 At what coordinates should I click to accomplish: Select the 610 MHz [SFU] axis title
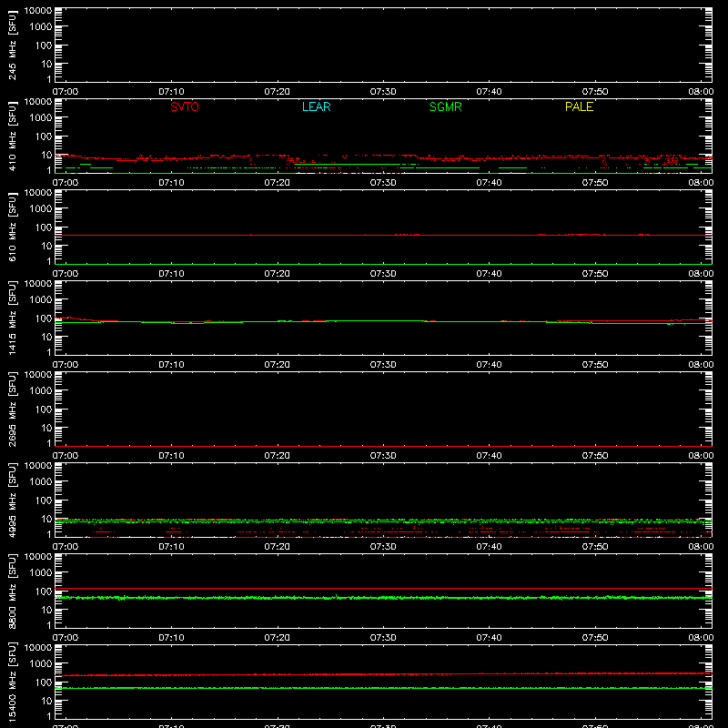12,227
